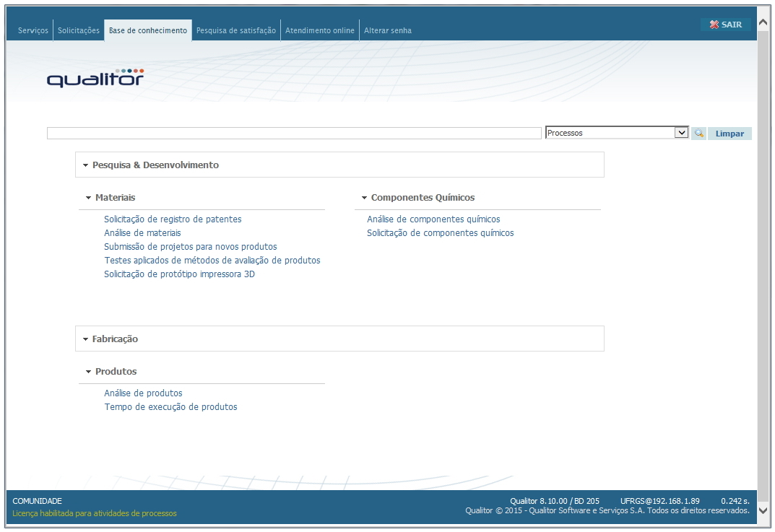The height and width of the screenshot is (532, 775).
Task: Click the magnifier search icon
Action: click(x=698, y=134)
